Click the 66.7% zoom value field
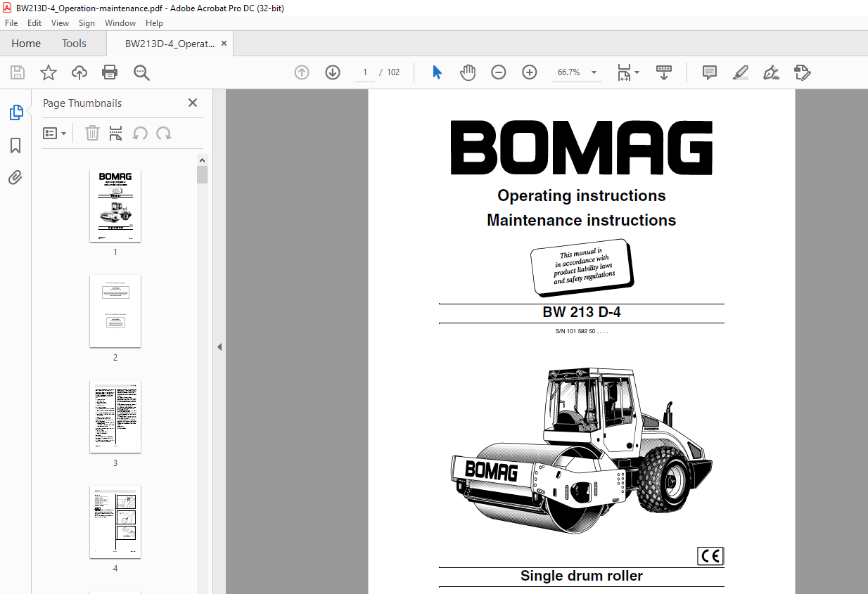The height and width of the screenshot is (594, 868). click(x=568, y=72)
